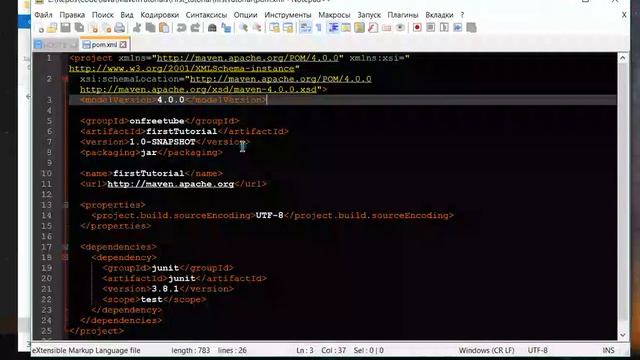The image size is (640, 360).
Task: Click the Close All documents icon
Action: (107, 28)
